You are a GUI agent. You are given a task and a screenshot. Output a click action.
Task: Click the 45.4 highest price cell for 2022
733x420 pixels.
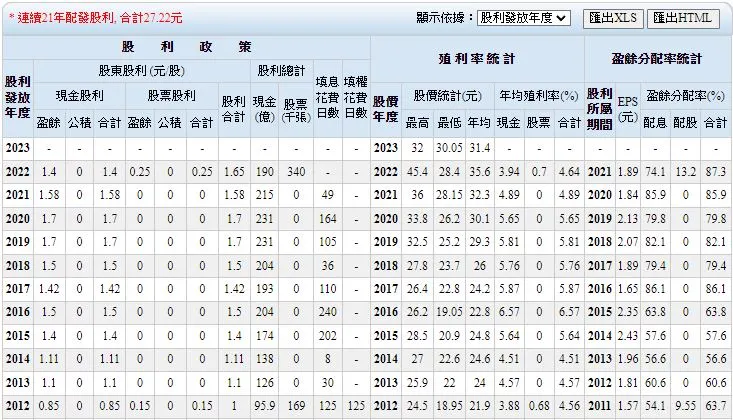(x=417, y=172)
